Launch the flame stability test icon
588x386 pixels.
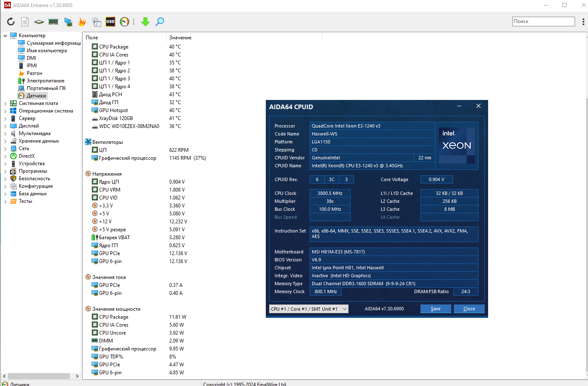(82, 22)
